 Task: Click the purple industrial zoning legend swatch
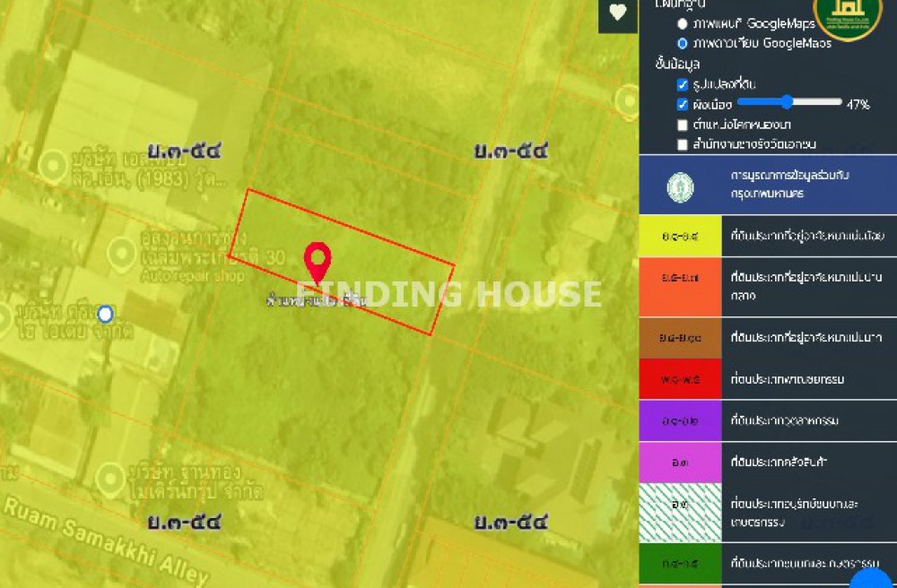680,420
